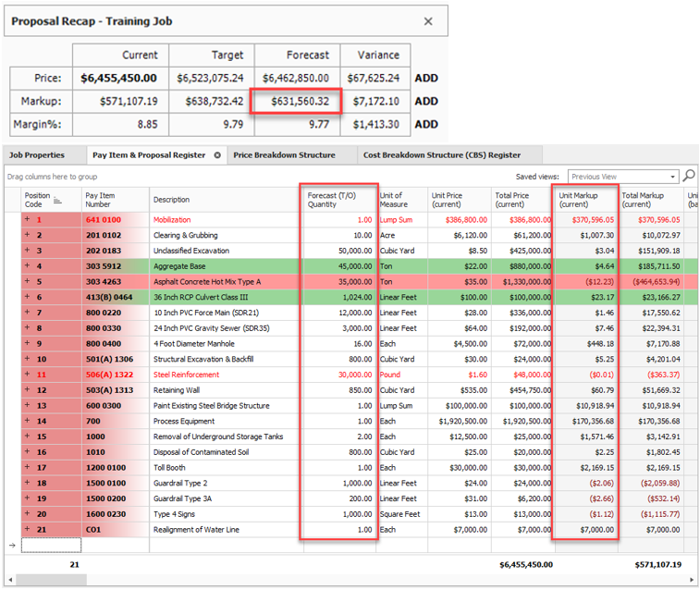Click the empty new row cell
700x590 pixels.
(x=52, y=546)
